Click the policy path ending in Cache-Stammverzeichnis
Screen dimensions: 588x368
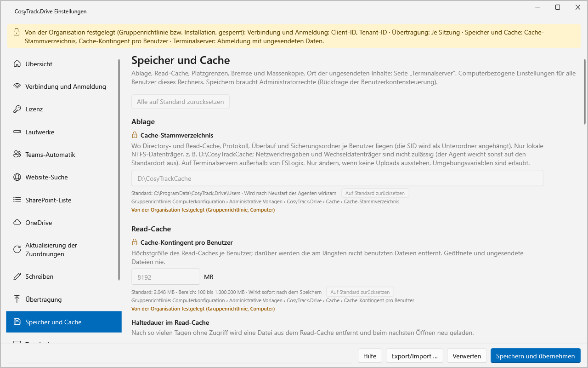[266, 201]
